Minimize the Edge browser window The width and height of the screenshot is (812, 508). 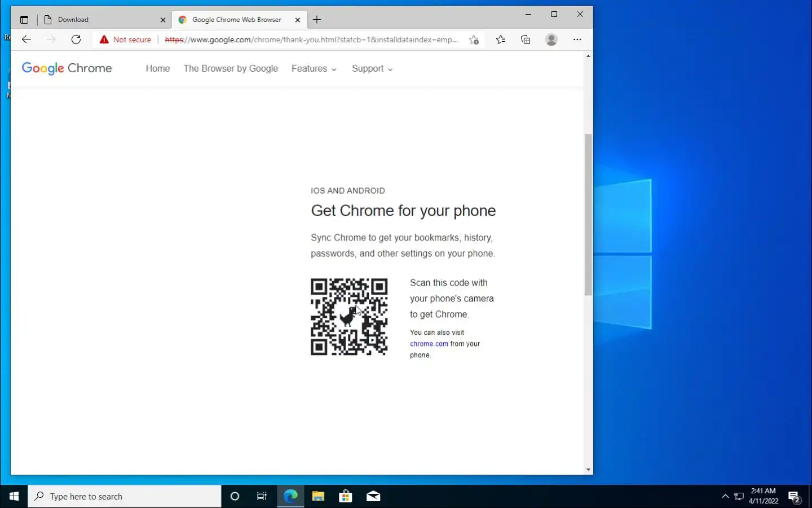pyautogui.click(x=528, y=14)
